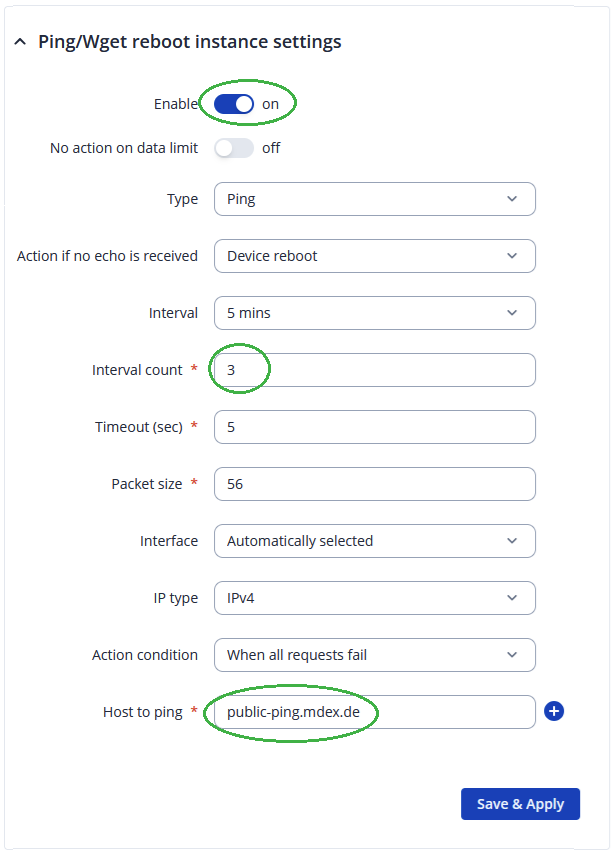Open the Type dropdown showing Ping

[x=374, y=199]
